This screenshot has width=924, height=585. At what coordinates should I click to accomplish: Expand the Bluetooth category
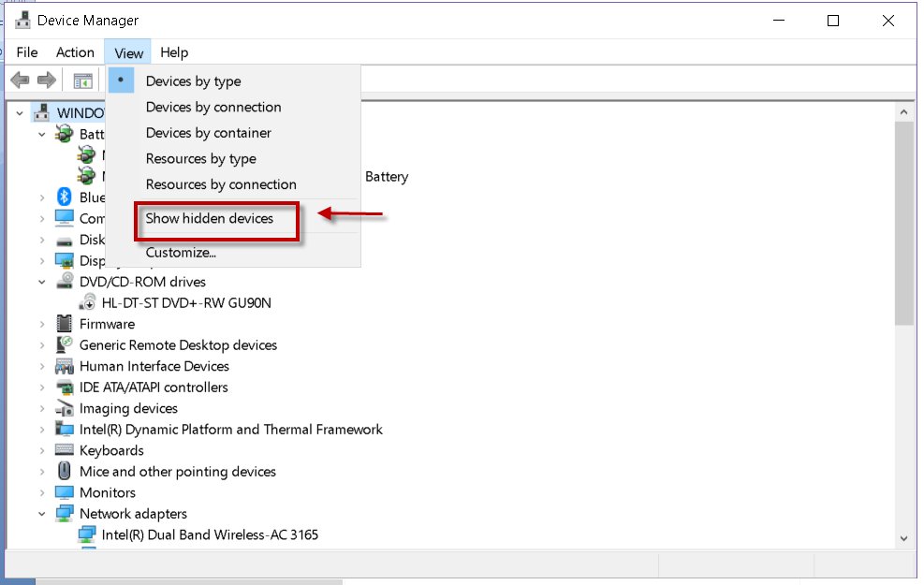tap(42, 197)
